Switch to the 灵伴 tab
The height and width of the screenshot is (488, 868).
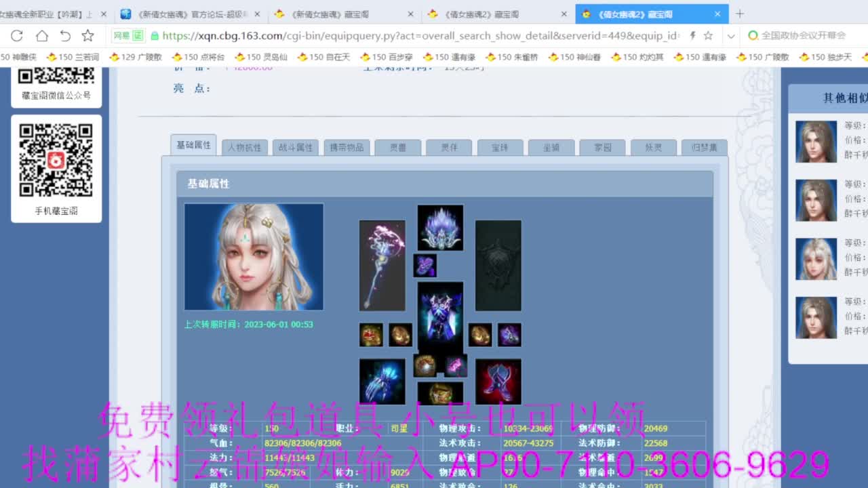pyautogui.click(x=449, y=147)
